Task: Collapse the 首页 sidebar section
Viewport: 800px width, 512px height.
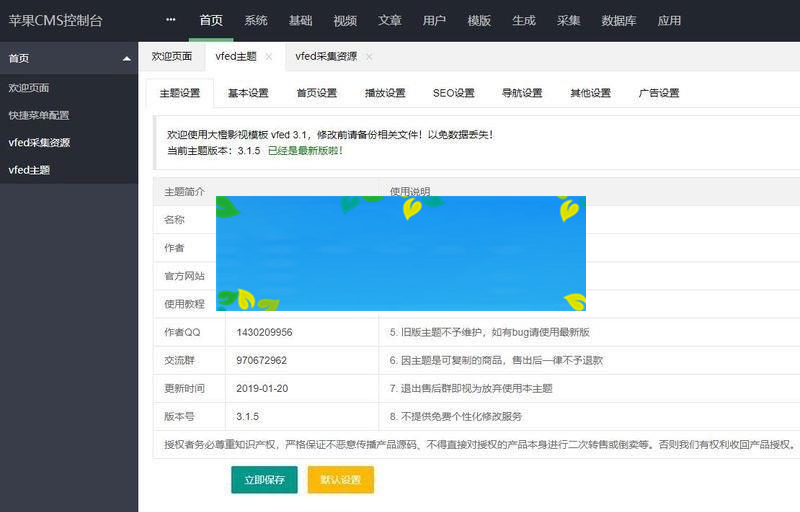Action: 126,59
